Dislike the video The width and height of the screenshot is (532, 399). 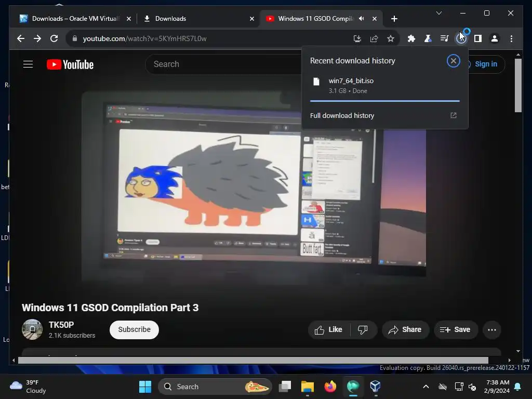click(x=363, y=330)
